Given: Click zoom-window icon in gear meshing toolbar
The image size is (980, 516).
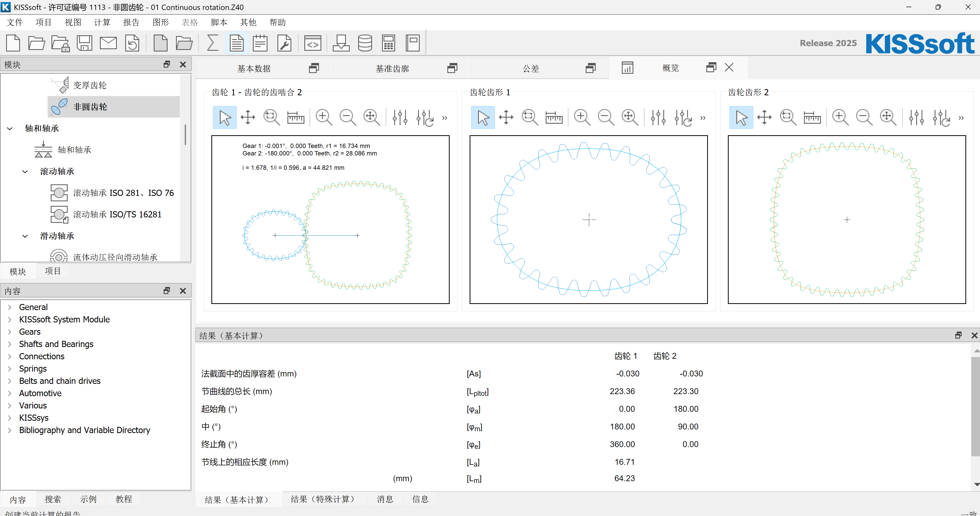Looking at the screenshot, I should coord(271,118).
